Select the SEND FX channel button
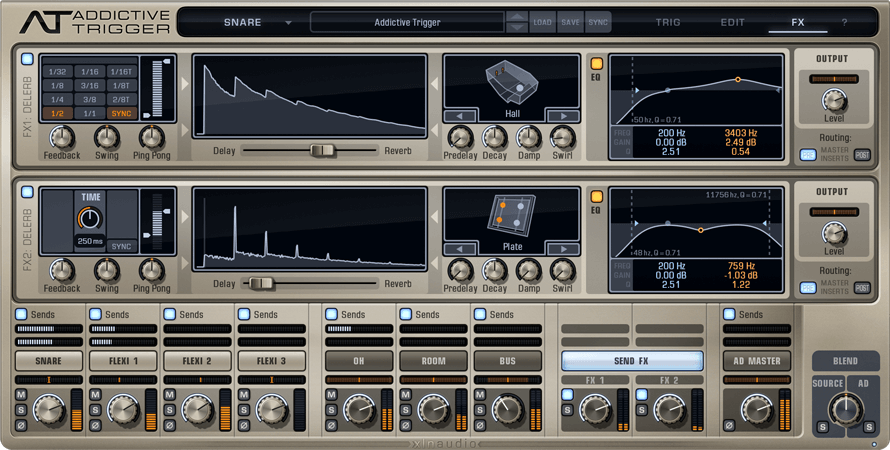This screenshot has width=890, height=450. click(x=632, y=361)
